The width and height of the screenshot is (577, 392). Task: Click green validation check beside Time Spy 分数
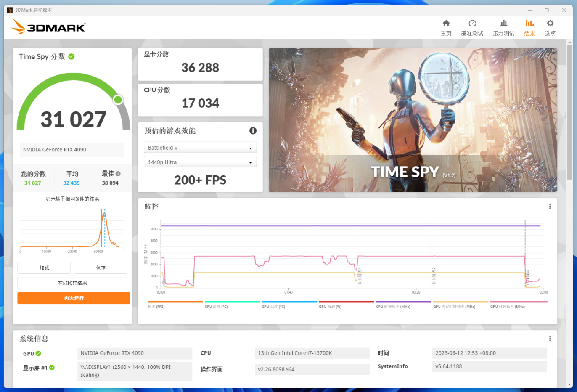click(x=71, y=56)
